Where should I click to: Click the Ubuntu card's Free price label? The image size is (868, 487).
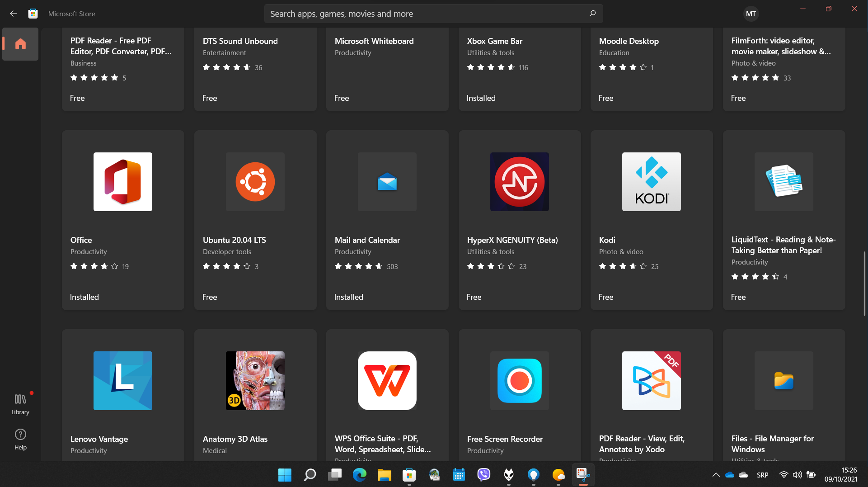[x=210, y=297]
